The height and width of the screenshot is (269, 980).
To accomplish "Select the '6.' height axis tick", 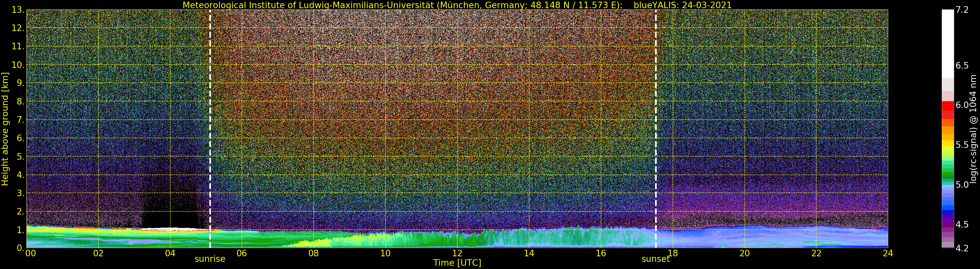I will (x=21, y=138).
